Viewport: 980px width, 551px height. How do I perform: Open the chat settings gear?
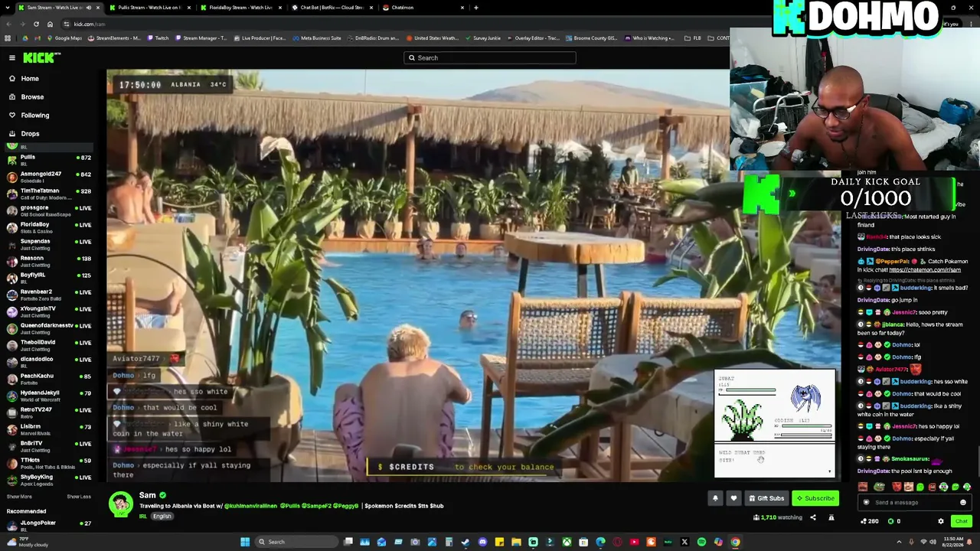pos(941,521)
